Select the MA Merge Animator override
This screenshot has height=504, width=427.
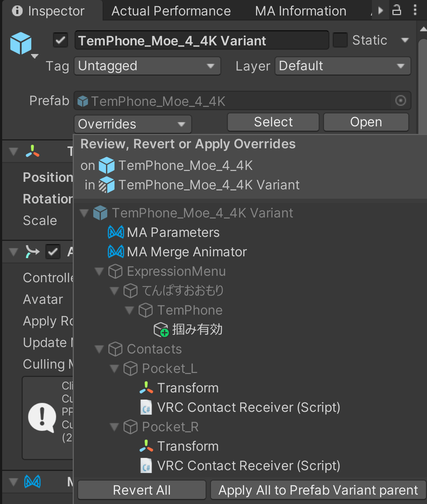click(x=187, y=252)
